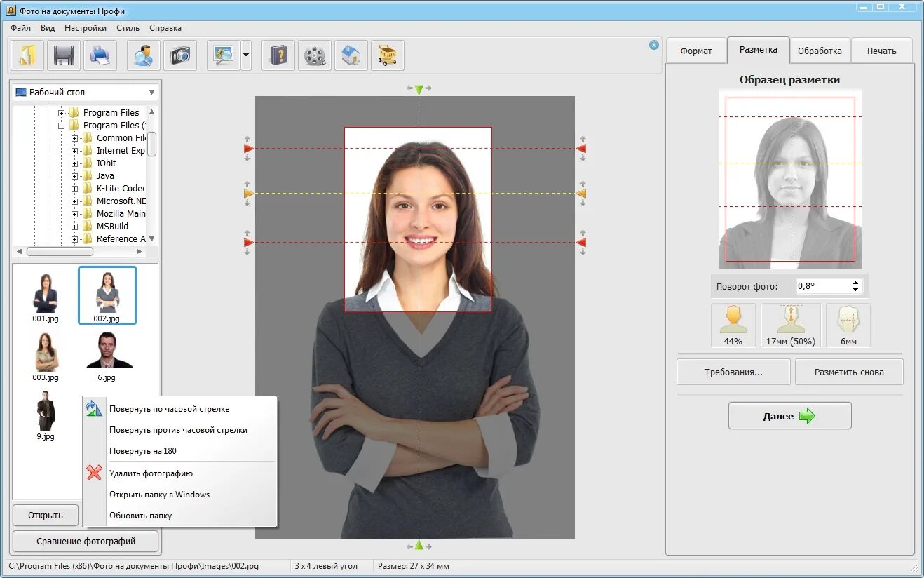924x578 pixels.
Task: Close the toolbar hint with blue X
Action: 654,45
